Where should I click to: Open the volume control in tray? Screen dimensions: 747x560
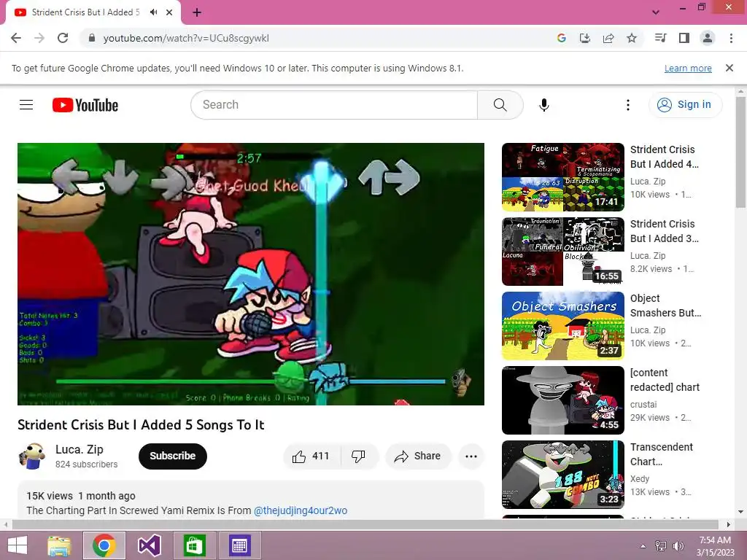(x=678, y=546)
